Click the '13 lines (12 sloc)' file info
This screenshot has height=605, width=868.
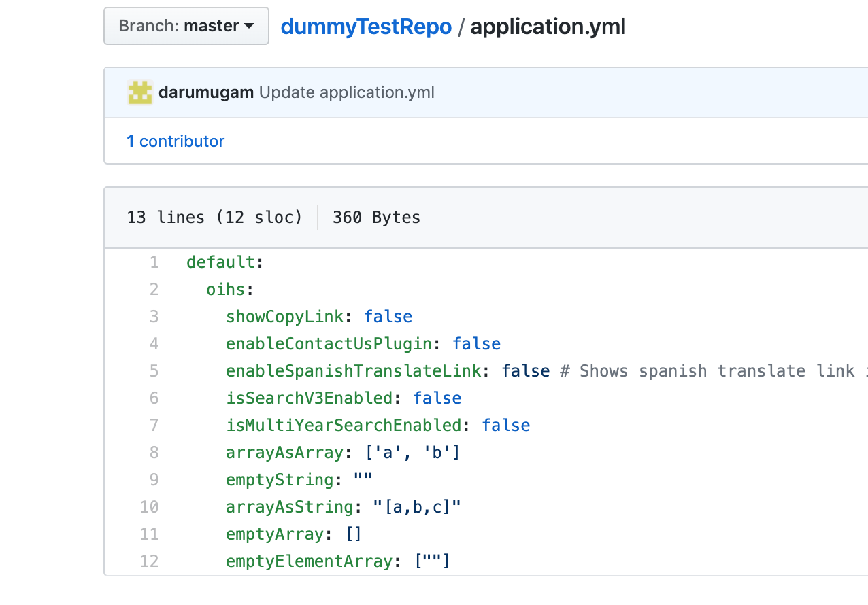point(214,218)
